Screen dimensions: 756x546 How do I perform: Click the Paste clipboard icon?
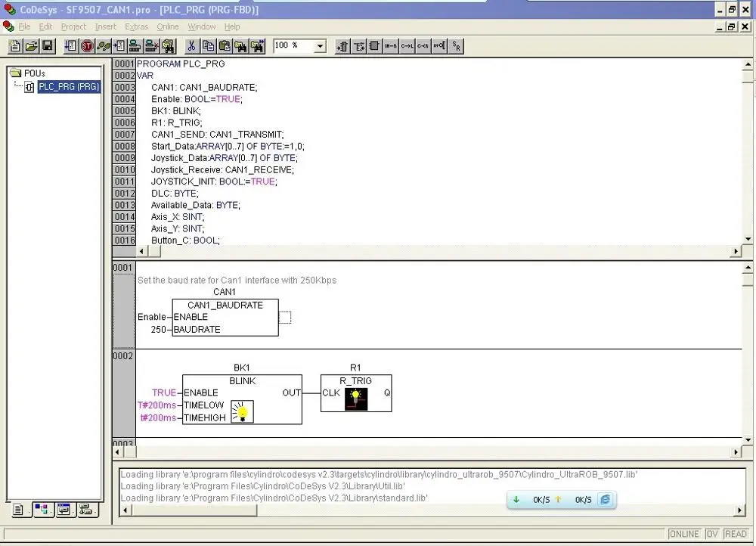(x=225, y=46)
